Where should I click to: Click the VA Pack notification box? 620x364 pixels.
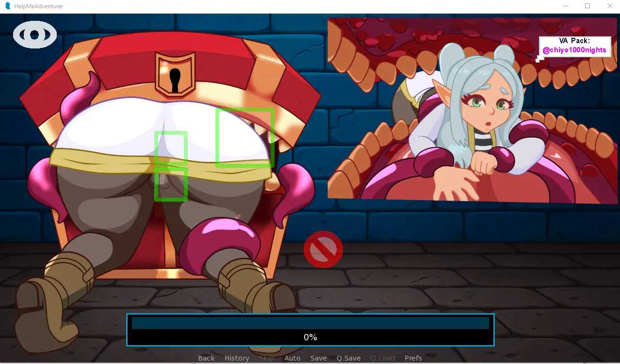(x=574, y=46)
